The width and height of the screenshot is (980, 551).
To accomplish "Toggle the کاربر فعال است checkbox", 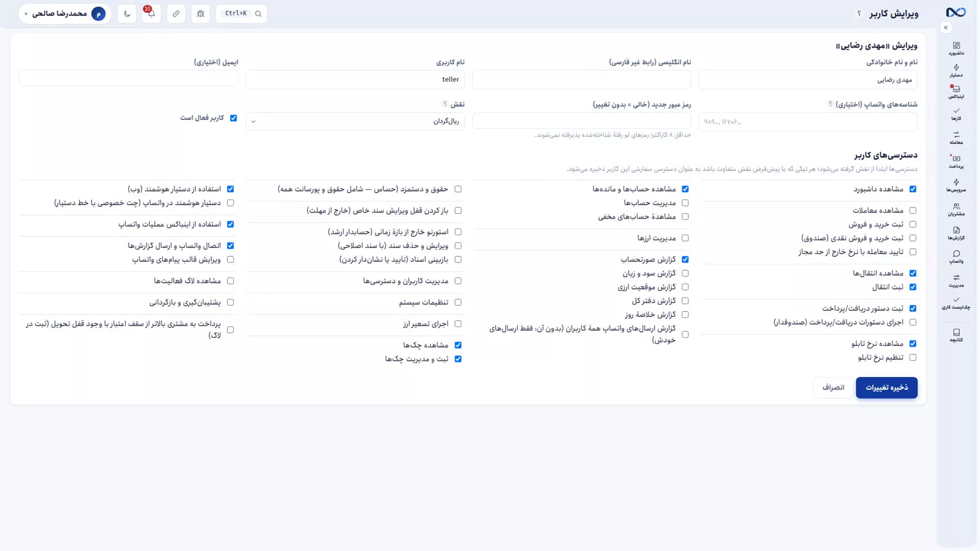I will [233, 118].
